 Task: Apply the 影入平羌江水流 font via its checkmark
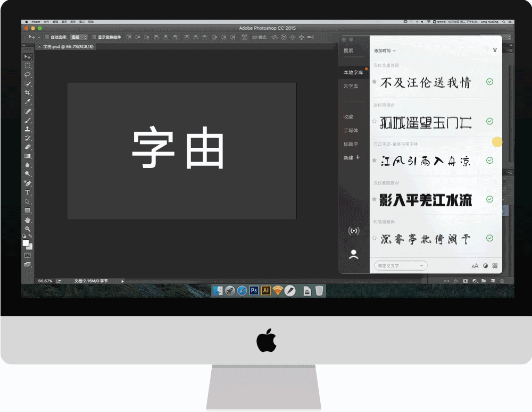click(x=490, y=199)
